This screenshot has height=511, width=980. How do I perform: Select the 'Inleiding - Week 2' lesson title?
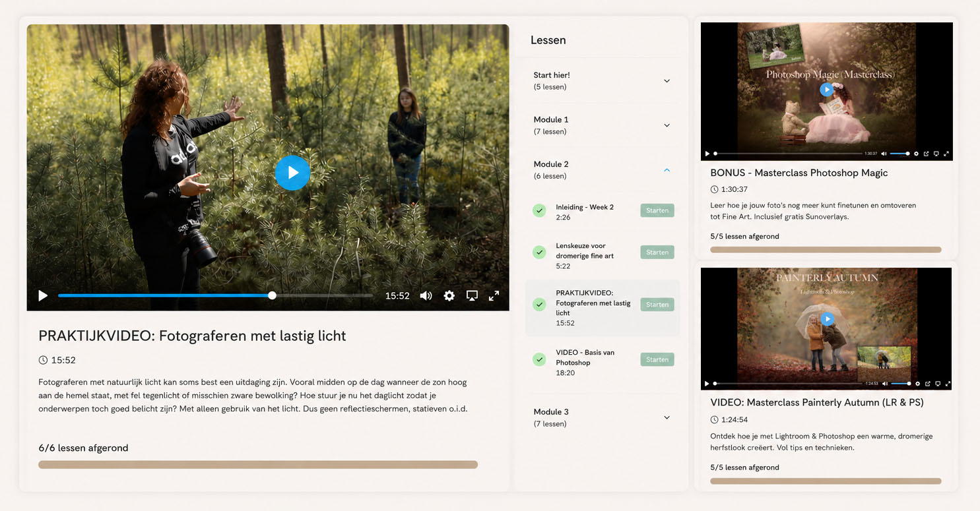tap(585, 207)
